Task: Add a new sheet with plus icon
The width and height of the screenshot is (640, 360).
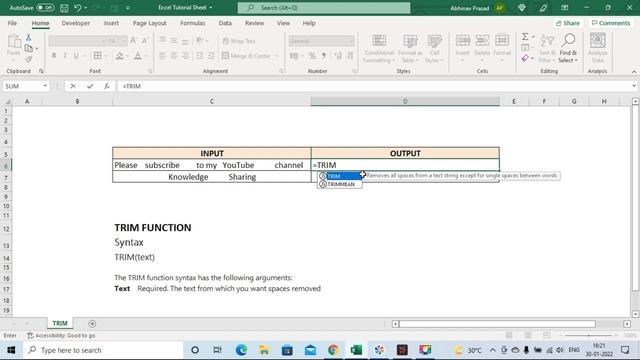Action: [x=92, y=324]
